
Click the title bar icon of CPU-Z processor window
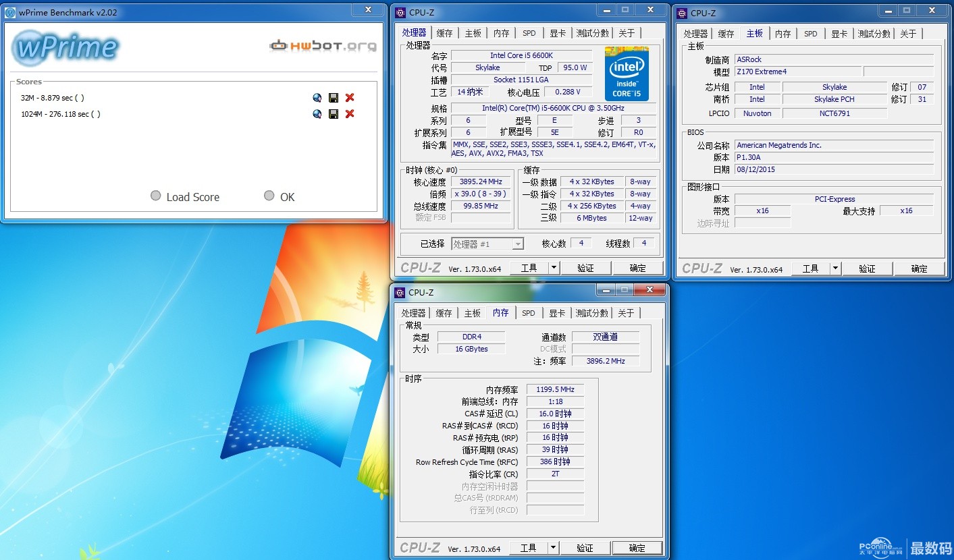click(x=400, y=13)
